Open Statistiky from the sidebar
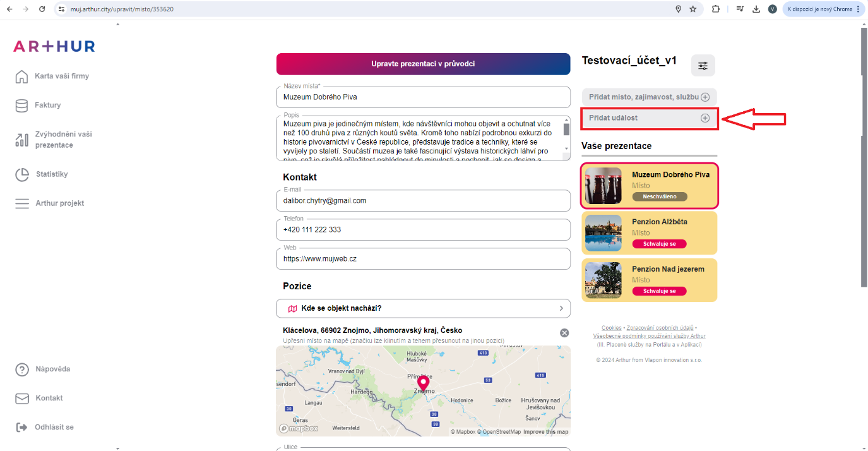 pyautogui.click(x=51, y=174)
